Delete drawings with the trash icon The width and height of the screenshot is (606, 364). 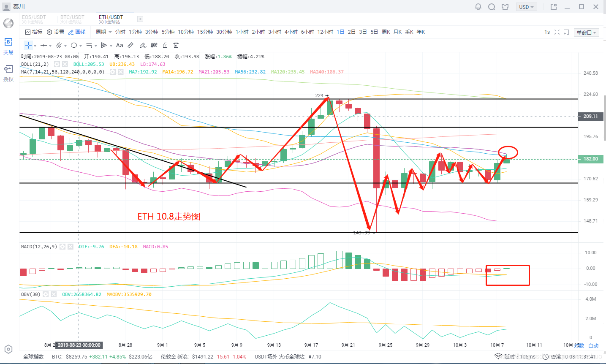(177, 45)
